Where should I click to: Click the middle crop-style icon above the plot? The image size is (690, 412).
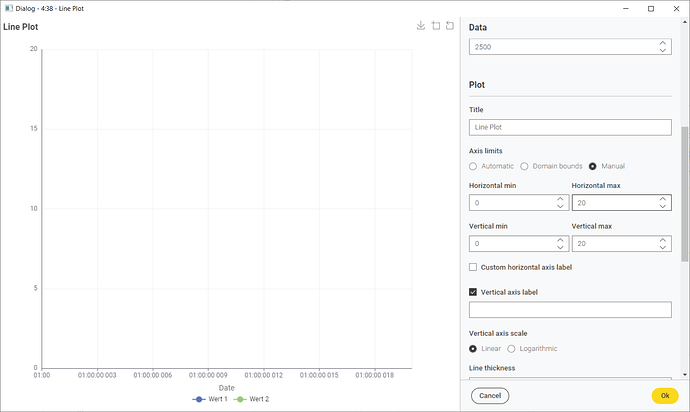pos(436,25)
